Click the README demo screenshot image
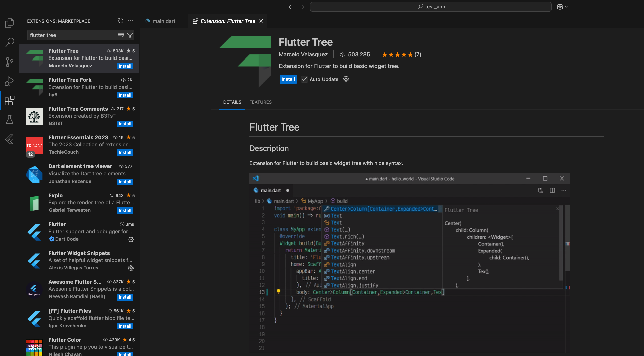The width and height of the screenshot is (644, 356). (409, 263)
